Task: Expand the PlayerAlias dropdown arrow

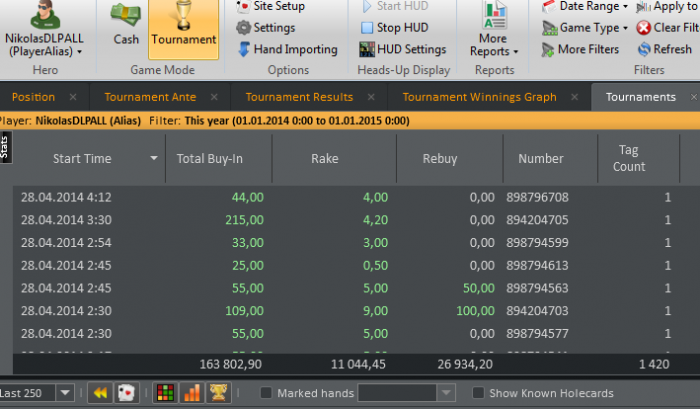Action: pyautogui.click(x=79, y=52)
